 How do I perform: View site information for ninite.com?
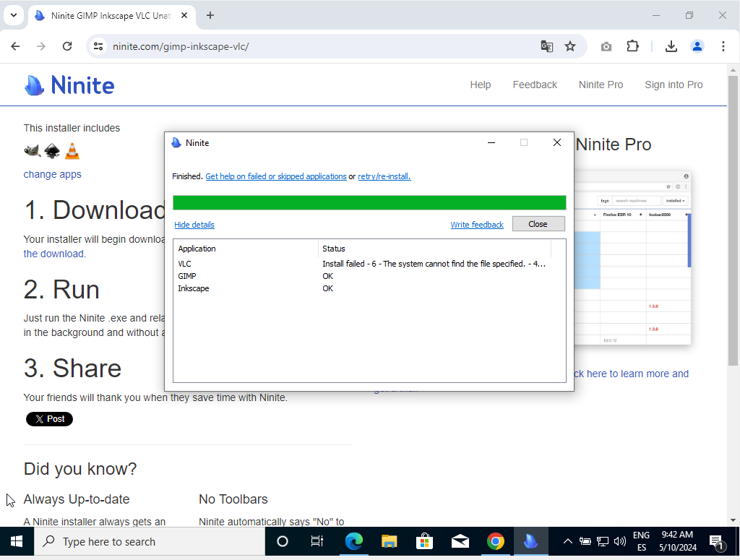point(98,46)
